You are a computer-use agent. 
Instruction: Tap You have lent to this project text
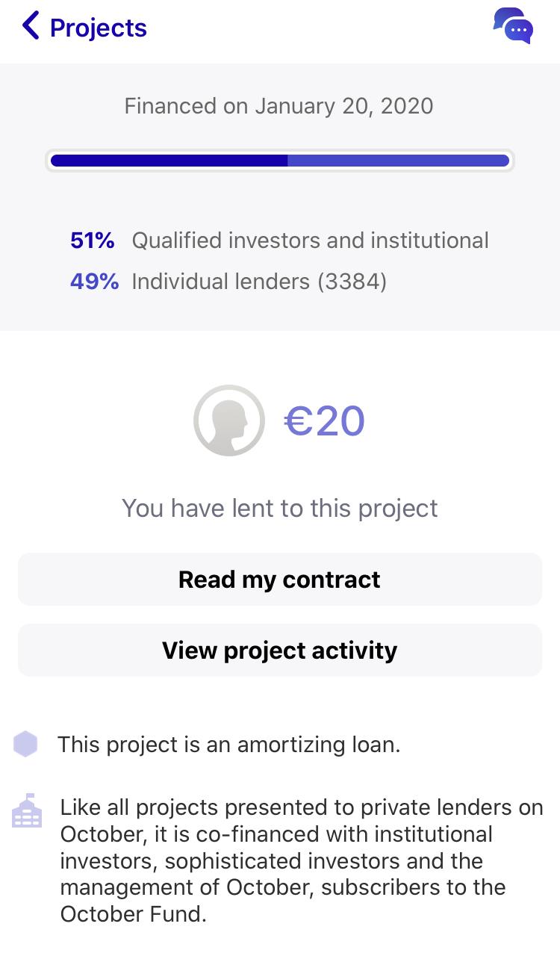pos(280,508)
